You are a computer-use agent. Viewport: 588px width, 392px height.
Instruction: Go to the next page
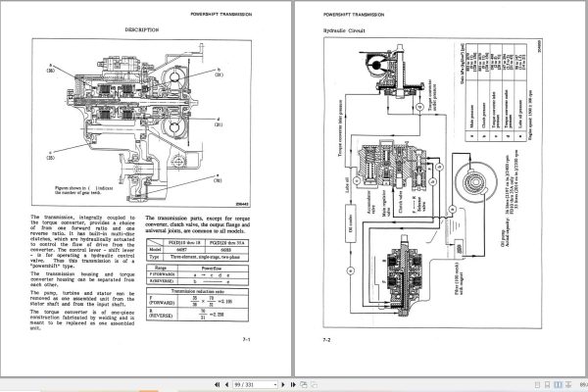pyautogui.click(x=283, y=384)
